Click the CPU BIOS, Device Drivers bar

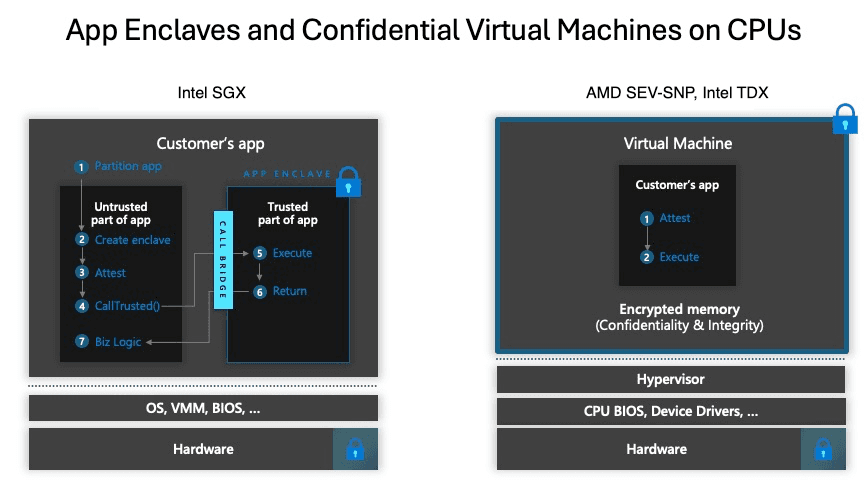pyautogui.click(x=671, y=412)
